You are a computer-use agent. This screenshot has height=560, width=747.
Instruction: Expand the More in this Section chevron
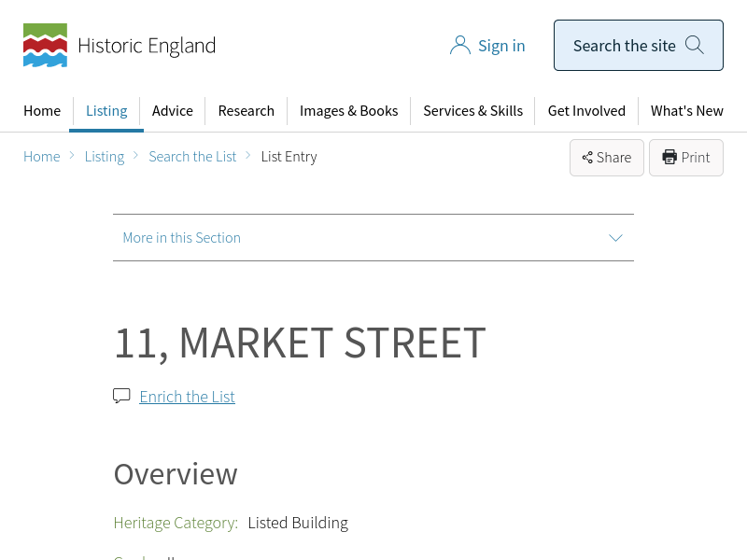point(615,238)
